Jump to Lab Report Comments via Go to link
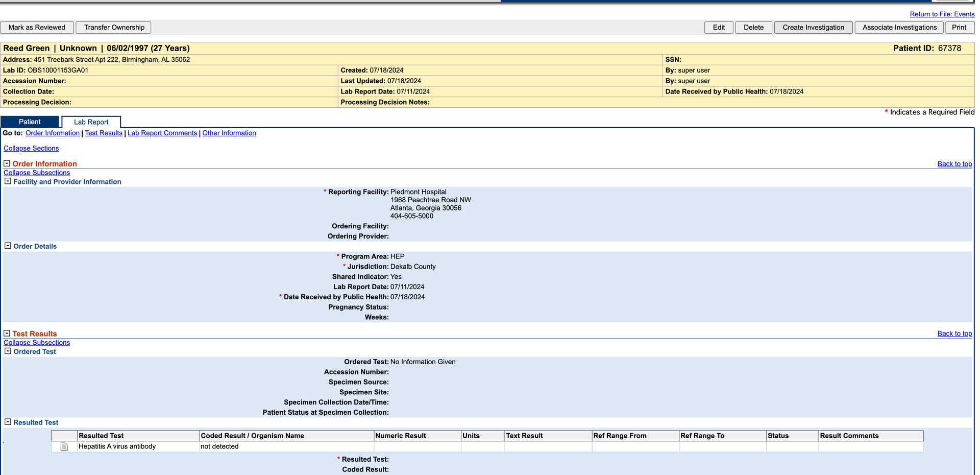The image size is (980, 475). coord(162,133)
